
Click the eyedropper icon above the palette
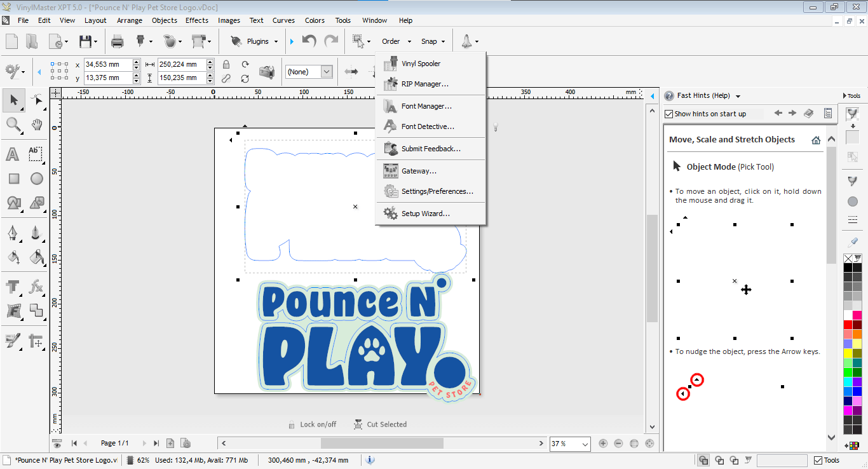[x=853, y=242]
